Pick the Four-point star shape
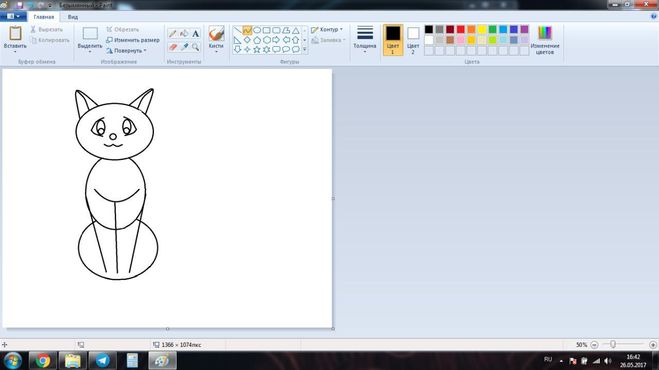The width and height of the screenshot is (659, 370). pos(247,50)
